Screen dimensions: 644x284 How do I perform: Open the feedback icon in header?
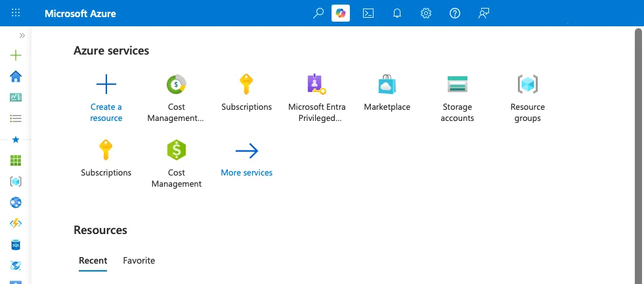(484, 13)
